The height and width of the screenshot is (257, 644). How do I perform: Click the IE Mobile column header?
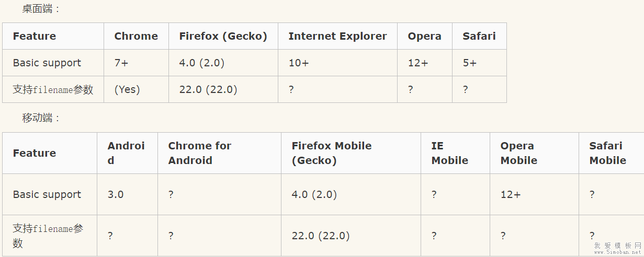449,153
